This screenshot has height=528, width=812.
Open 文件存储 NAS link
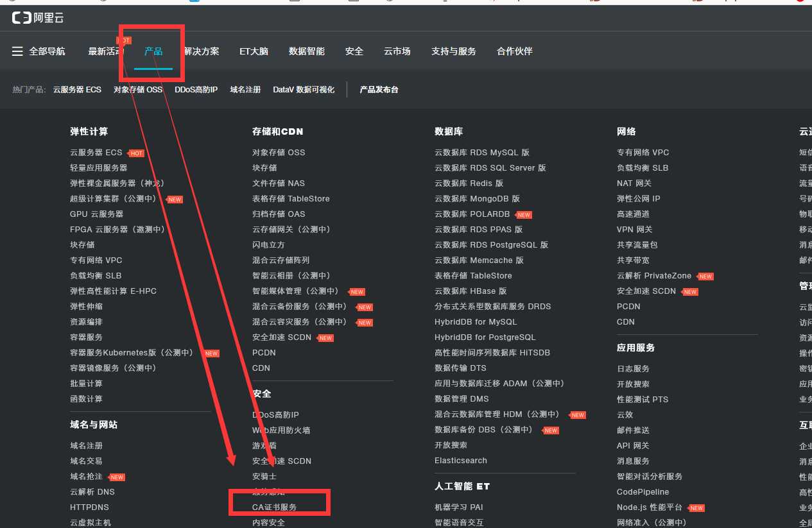point(279,183)
